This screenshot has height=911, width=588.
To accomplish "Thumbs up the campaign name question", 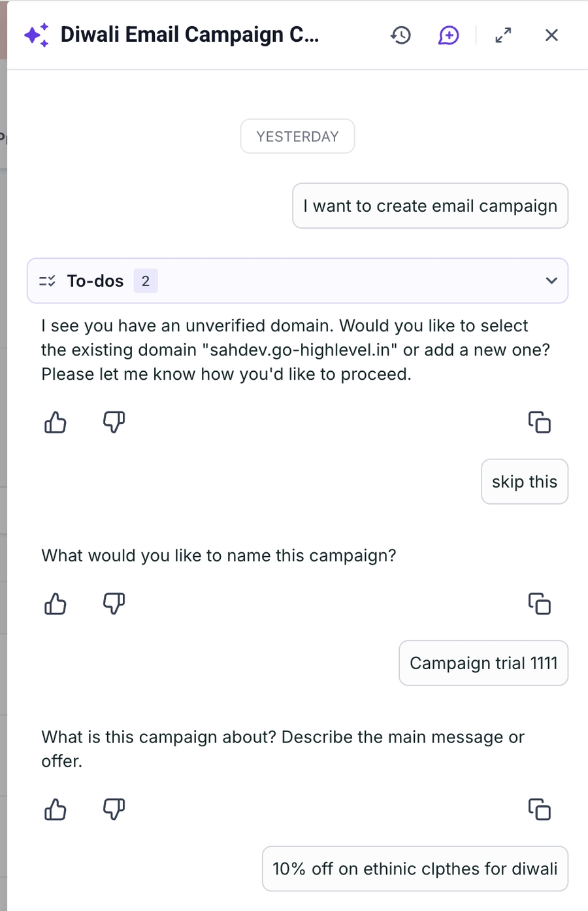I will coord(56,604).
